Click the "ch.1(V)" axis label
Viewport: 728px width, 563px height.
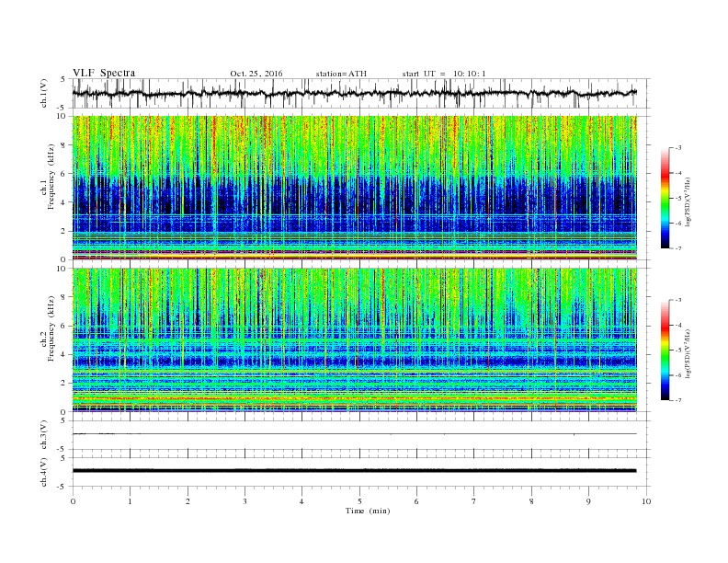click(44, 93)
